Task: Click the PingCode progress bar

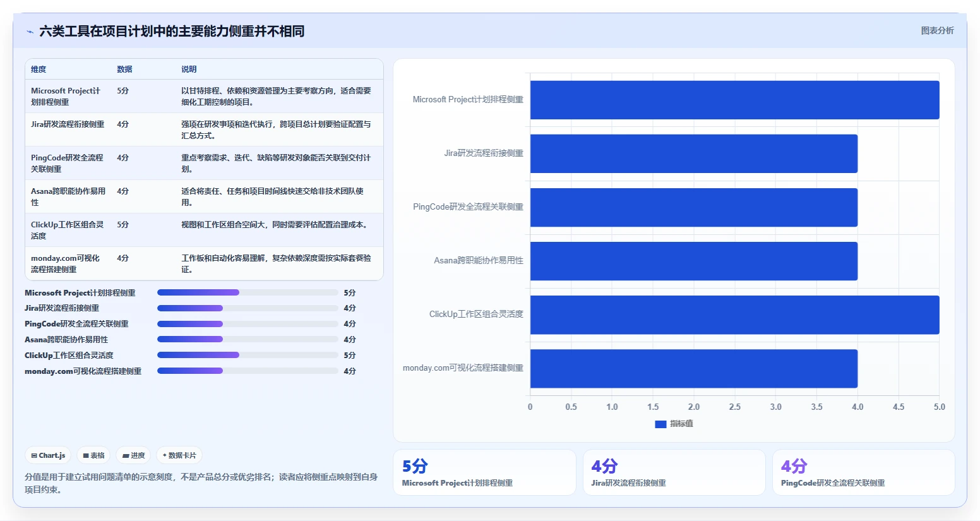Action: [x=248, y=324]
